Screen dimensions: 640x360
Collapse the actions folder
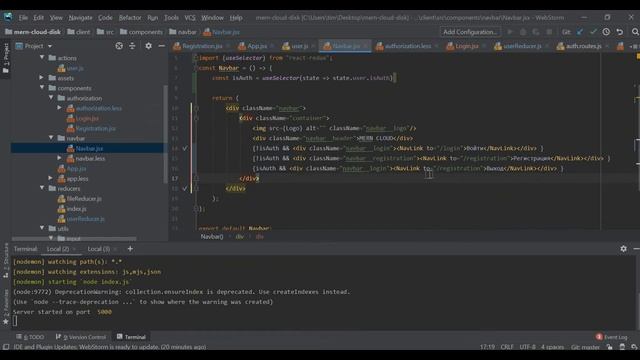click(42, 58)
